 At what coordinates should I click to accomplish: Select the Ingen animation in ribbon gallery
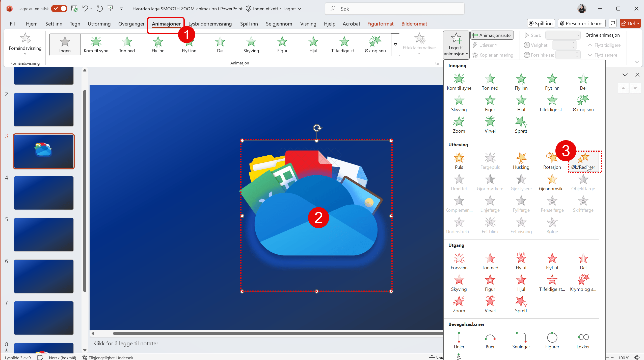(x=65, y=44)
